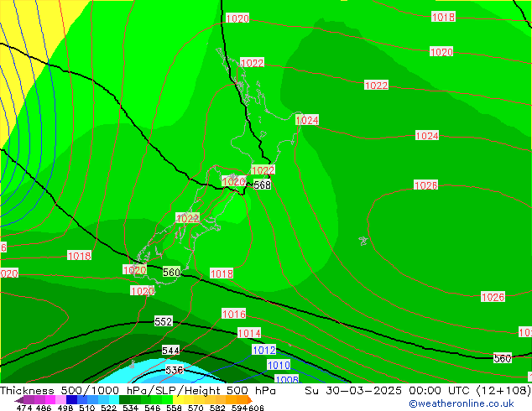Click the 568 height contour label
Screen dimensions: 532x411
point(262,185)
